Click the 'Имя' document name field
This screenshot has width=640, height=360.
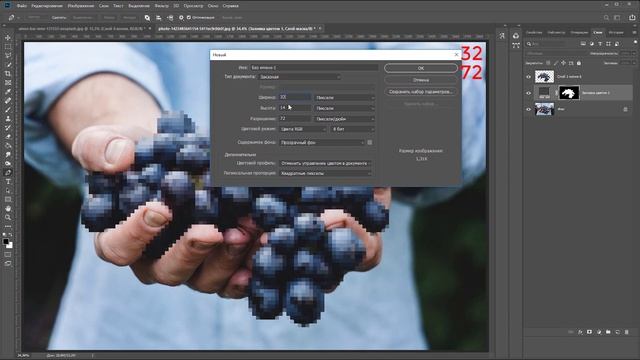(x=314, y=67)
